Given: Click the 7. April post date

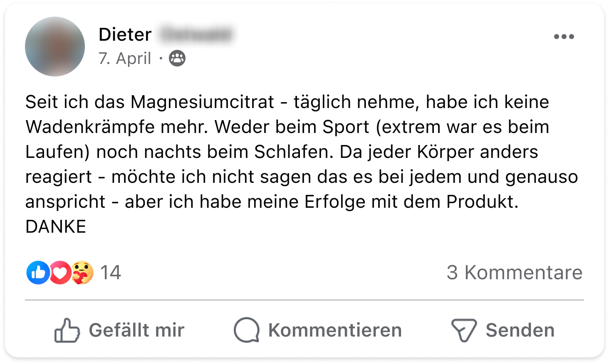Looking at the screenshot, I should (124, 58).
